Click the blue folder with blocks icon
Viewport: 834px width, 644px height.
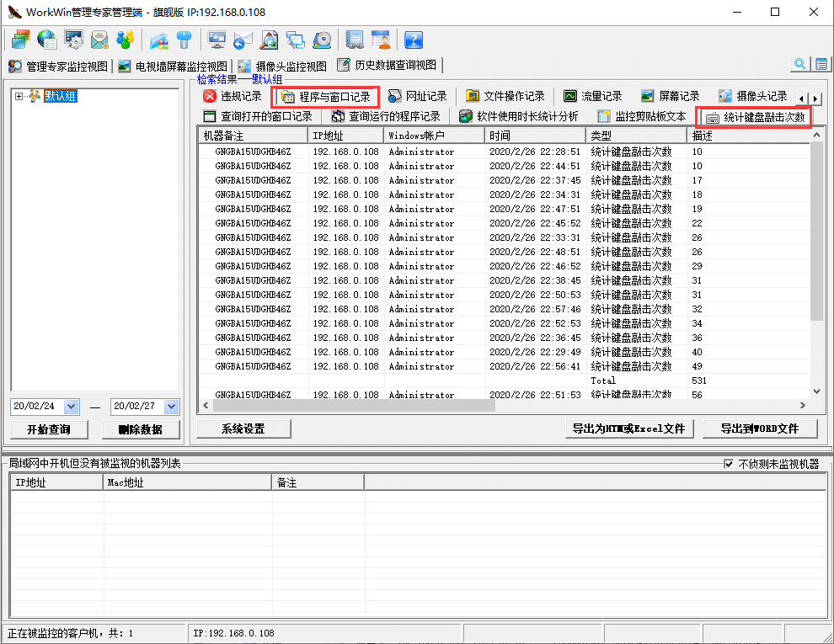tap(158, 40)
